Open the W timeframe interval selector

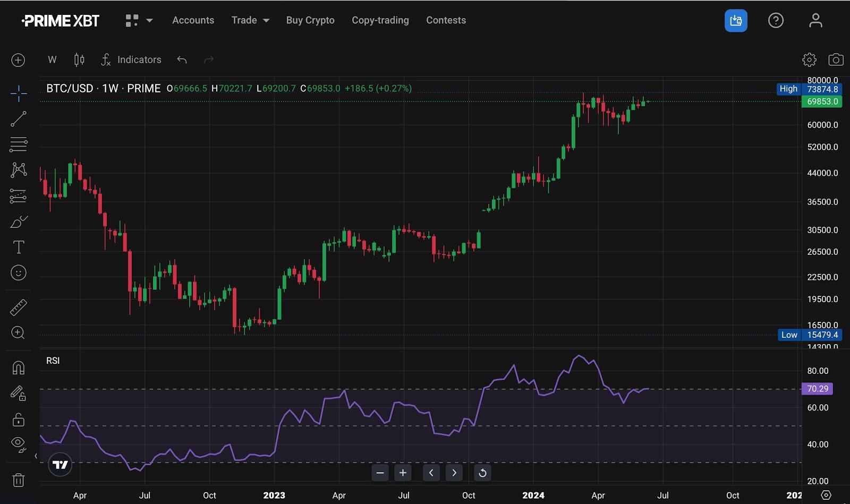pos(52,59)
